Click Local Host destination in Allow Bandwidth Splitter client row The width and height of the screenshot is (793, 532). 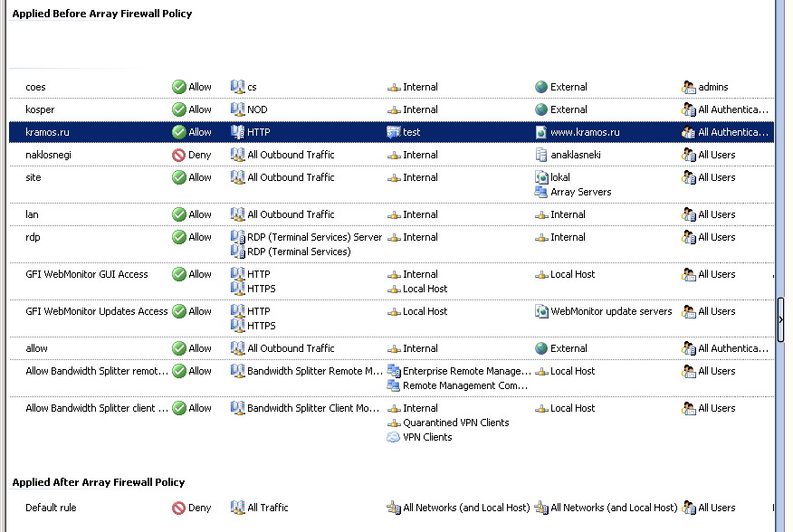coord(572,408)
